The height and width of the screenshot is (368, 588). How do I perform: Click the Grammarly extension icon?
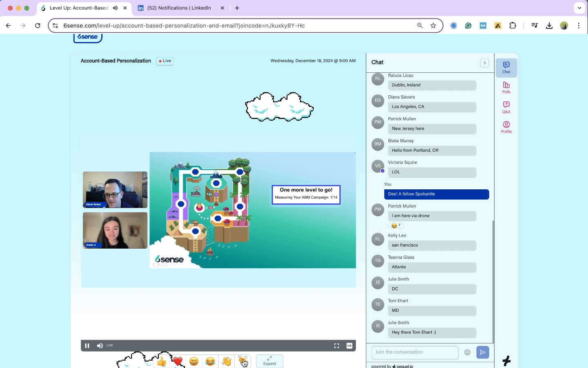[468, 25]
